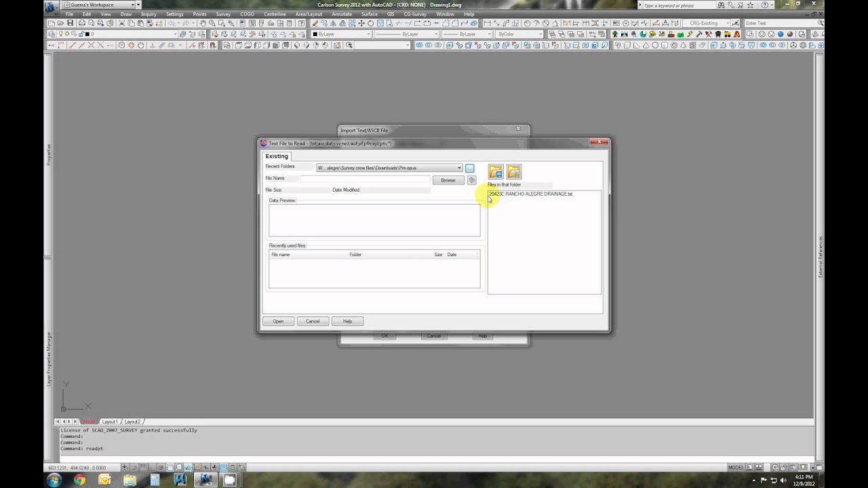Launch Google Chrome from taskbar
868x488 pixels.
[79, 480]
